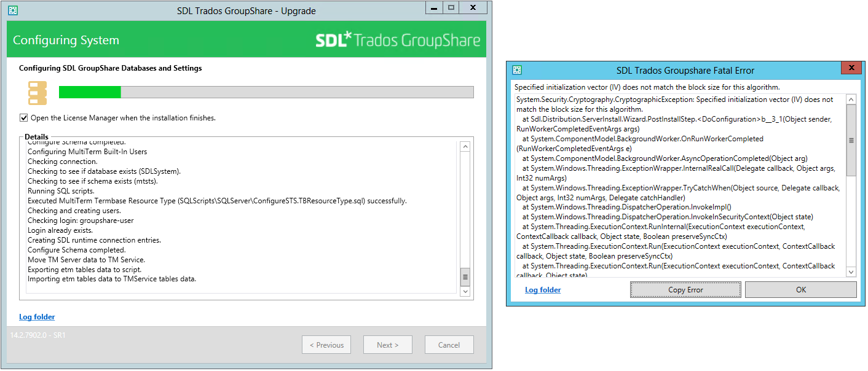Close the Fatal Error dialog with X
Viewport: 868px width, 371px height.
pyautogui.click(x=851, y=68)
